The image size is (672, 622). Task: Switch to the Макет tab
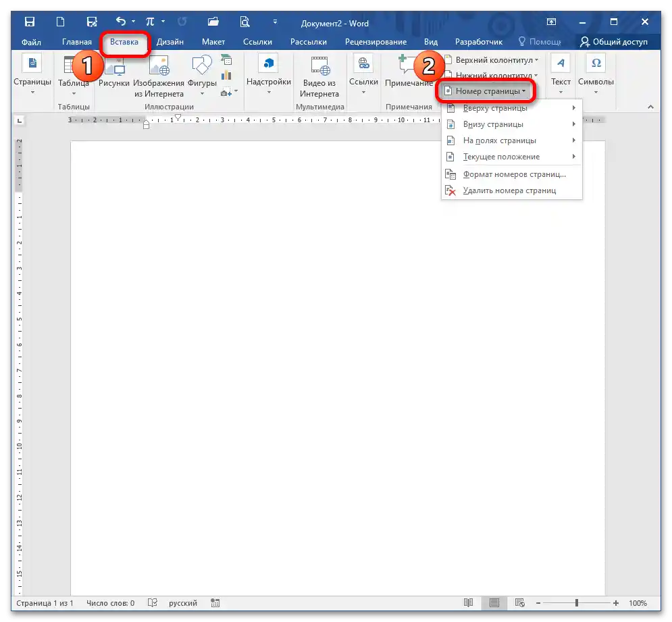[213, 42]
